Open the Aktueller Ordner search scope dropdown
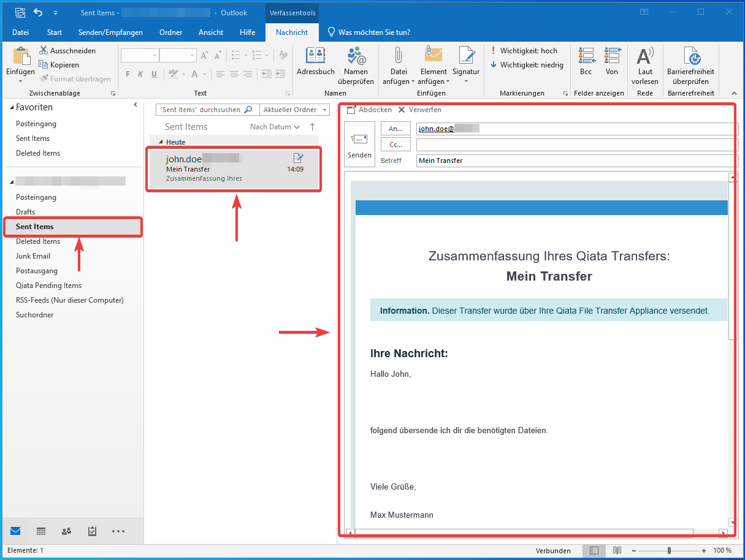This screenshot has width=745, height=560. point(294,110)
